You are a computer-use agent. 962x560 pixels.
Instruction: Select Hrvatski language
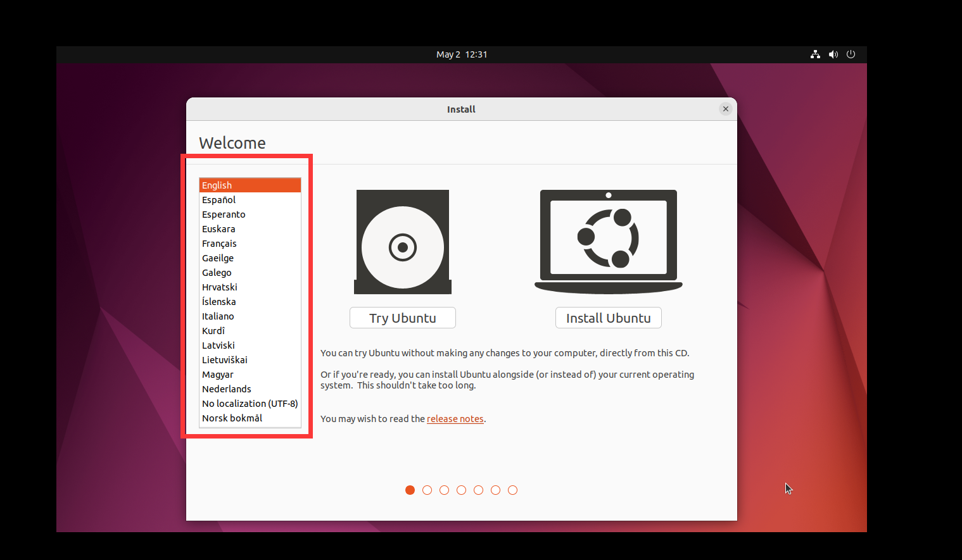250,287
